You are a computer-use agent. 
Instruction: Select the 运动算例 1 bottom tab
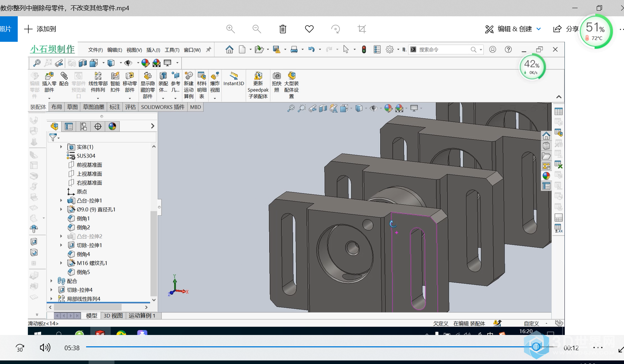pyautogui.click(x=142, y=315)
